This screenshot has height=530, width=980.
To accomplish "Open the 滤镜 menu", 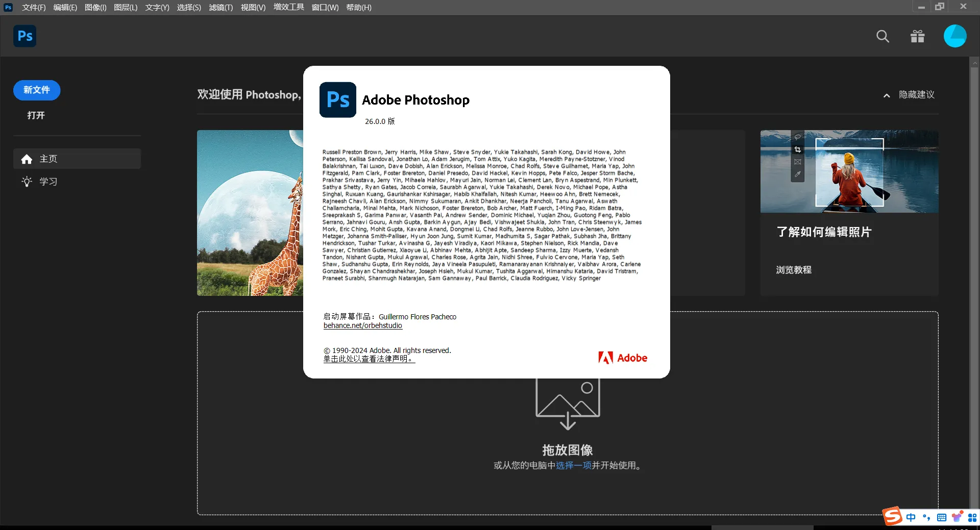I will point(220,7).
